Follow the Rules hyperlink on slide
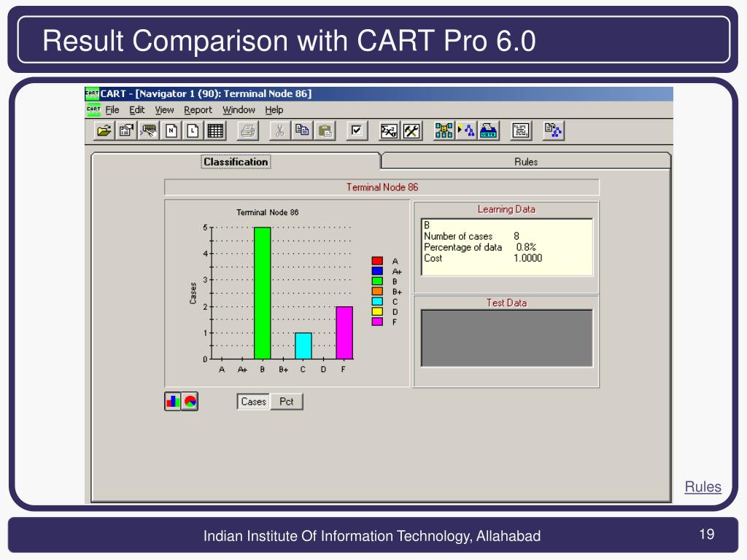This screenshot has height=560, width=747. pyautogui.click(x=703, y=486)
